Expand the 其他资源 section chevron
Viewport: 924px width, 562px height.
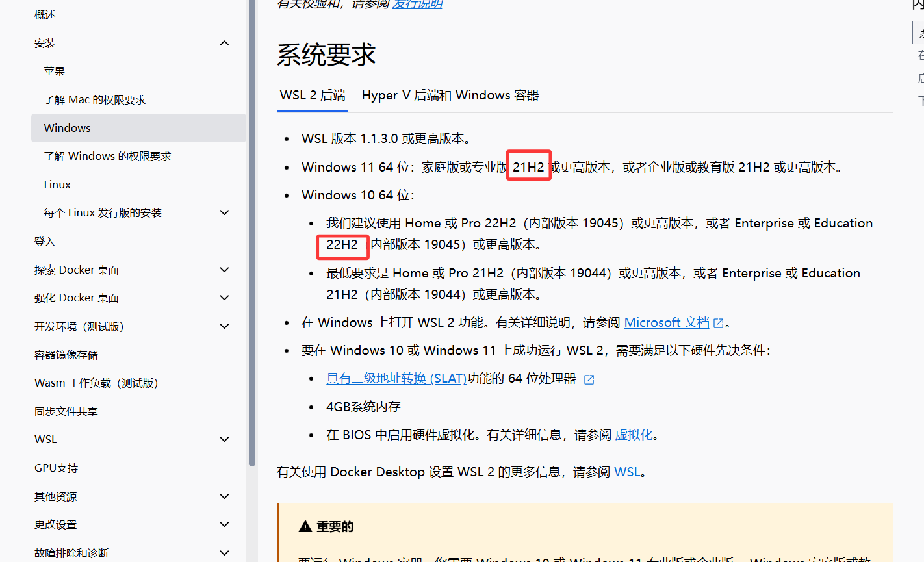(225, 496)
